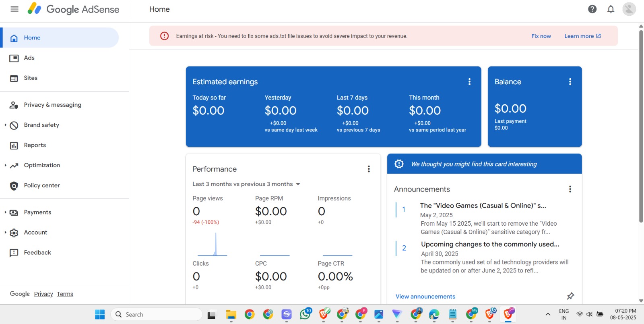
Task: Expand the Payments arrow
Action: coord(5,212)
